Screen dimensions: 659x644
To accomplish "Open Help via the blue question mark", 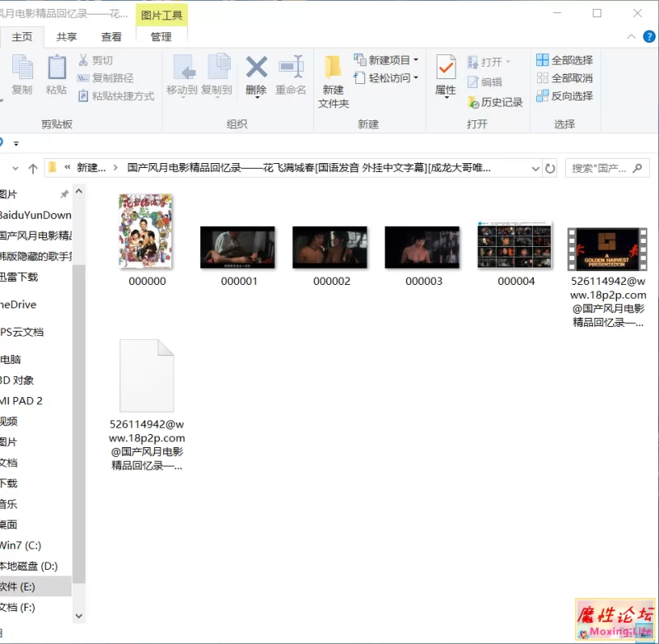I will [x=649, y=36].
